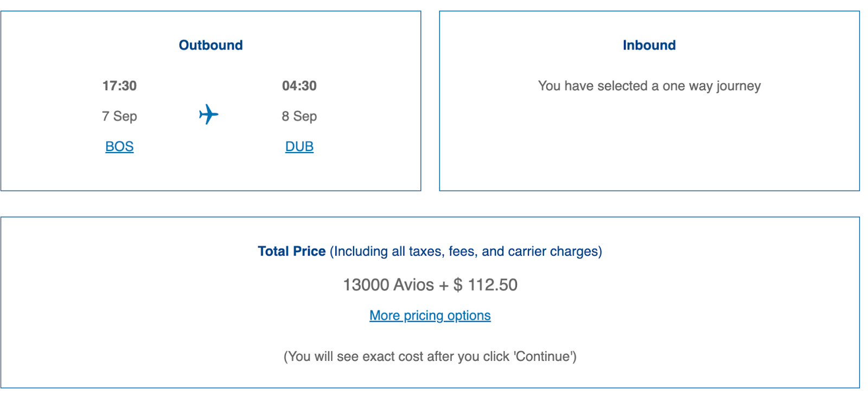Image resolution: width=868 pixels, height=400 pixels.
Task: Click the 7 Sep departure date
Action: click(x=119, y=116)
